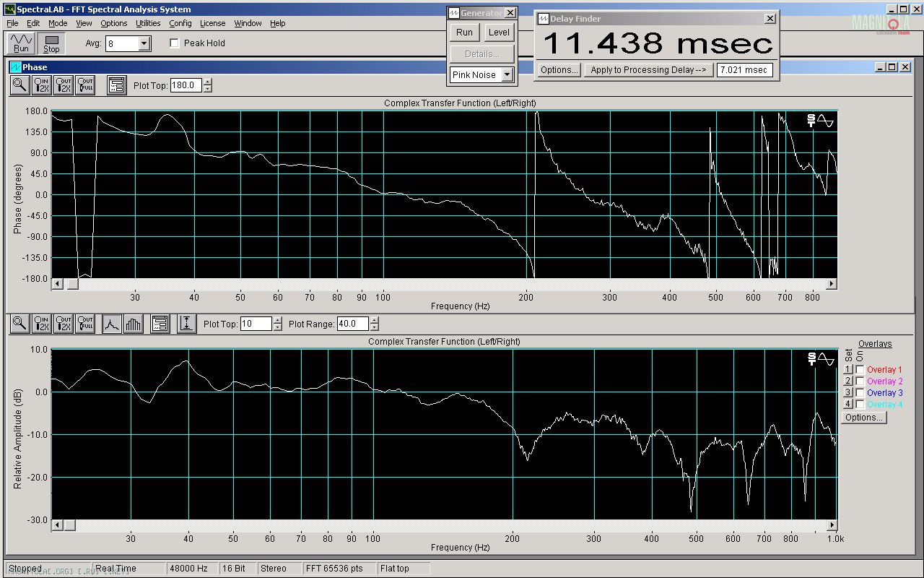This screenshot has height=578, width=924.
Task: Open the Avg count dropdown
Action: coord(144,44)
